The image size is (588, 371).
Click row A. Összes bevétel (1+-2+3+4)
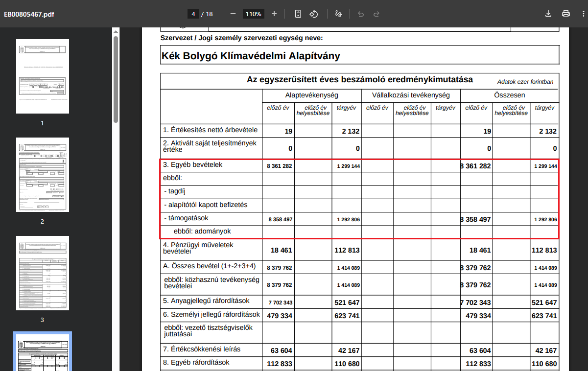click(x=210, y=266)
